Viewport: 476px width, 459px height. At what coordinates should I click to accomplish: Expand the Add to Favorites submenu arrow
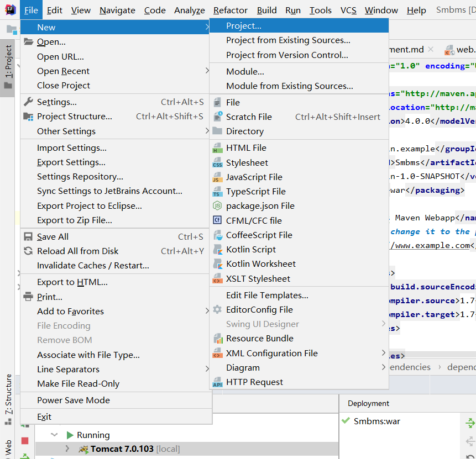tap(207, 311)
